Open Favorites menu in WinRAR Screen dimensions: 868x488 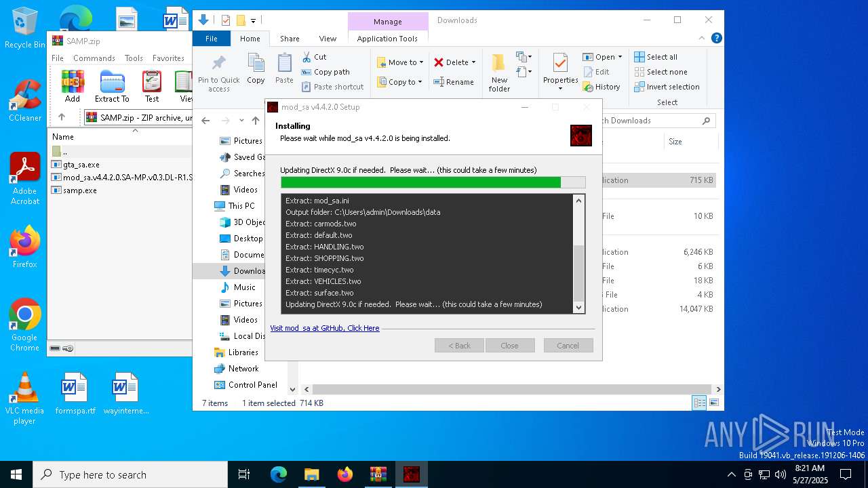(x=168, y=58)
